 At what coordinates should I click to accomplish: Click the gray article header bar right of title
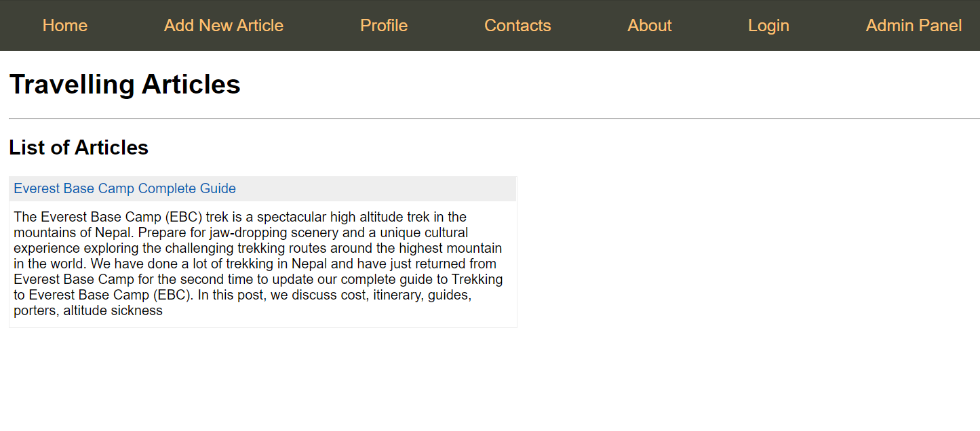[380, 188]
